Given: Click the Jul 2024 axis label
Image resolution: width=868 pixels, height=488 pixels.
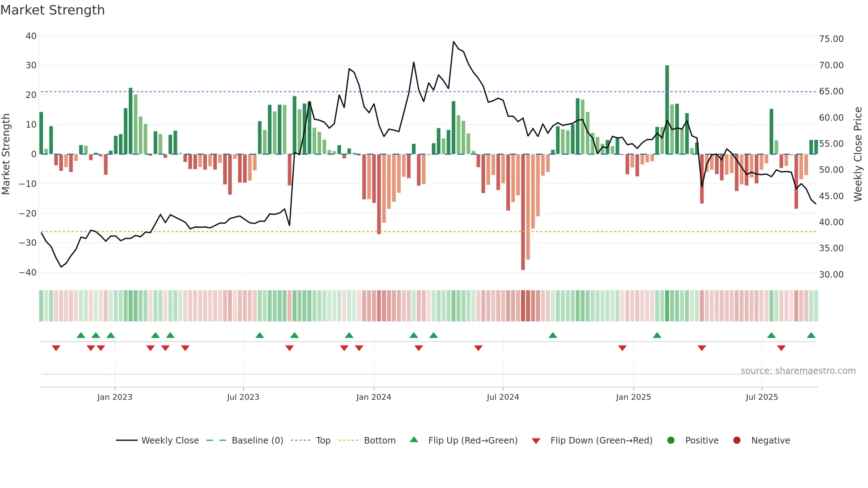Looking at the screenshot, I should pos(503,397).
